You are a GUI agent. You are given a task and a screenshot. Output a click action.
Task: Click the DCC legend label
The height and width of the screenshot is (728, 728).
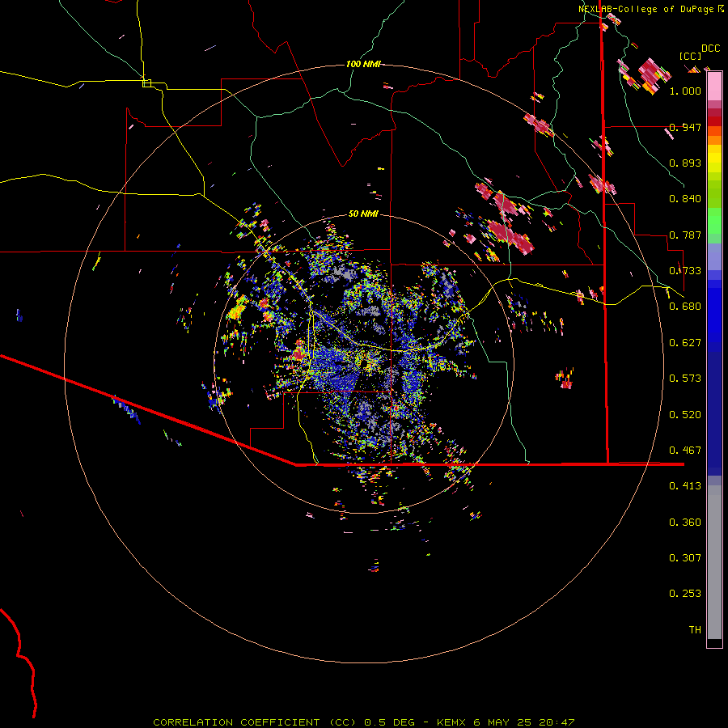[x=710, y=49]
